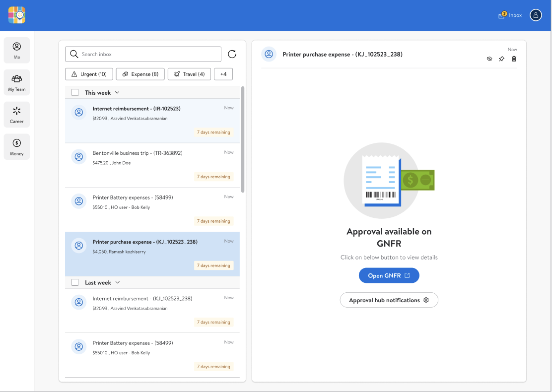The width and height of the screenshot is (552, 392).
Task: Open the Career sidebar section
Action: tap(16, 115)
